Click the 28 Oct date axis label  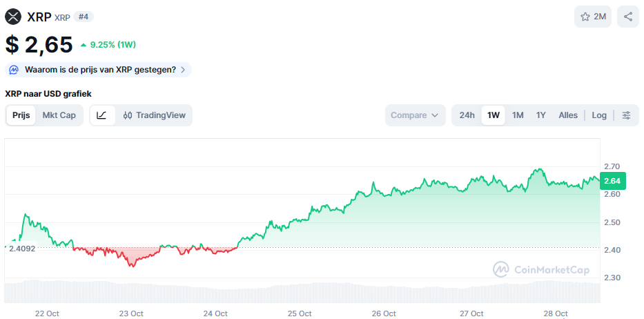coord(556,313)
